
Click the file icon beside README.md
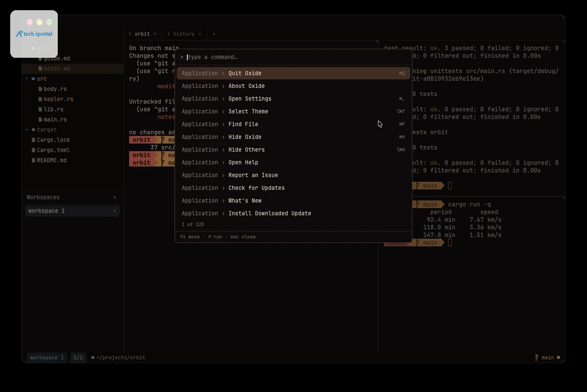(x=34, y=161)
